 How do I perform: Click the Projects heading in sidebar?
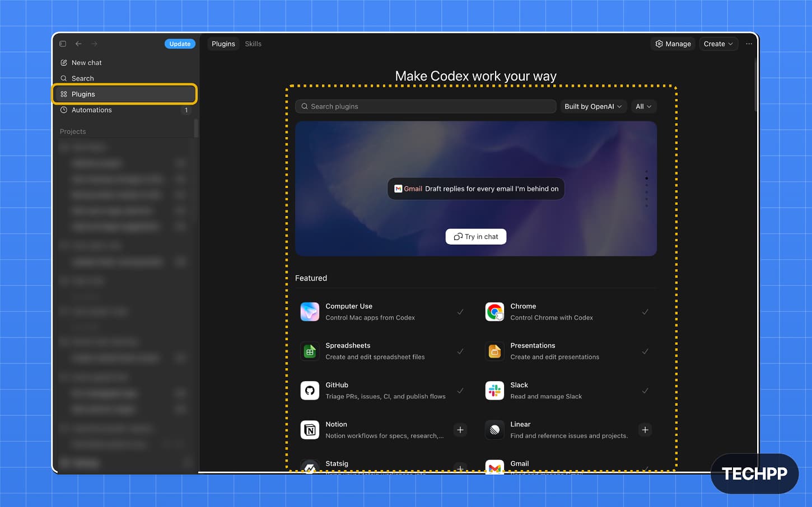pos(73,132)
